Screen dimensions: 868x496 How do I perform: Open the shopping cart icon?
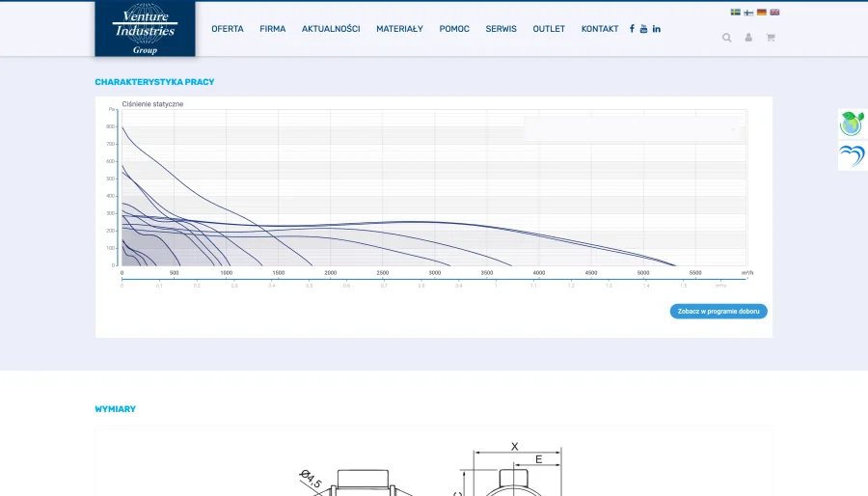pos(770,38)
